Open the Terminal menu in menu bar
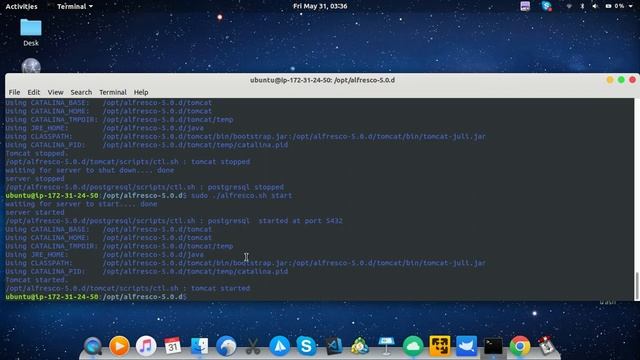 113,92
